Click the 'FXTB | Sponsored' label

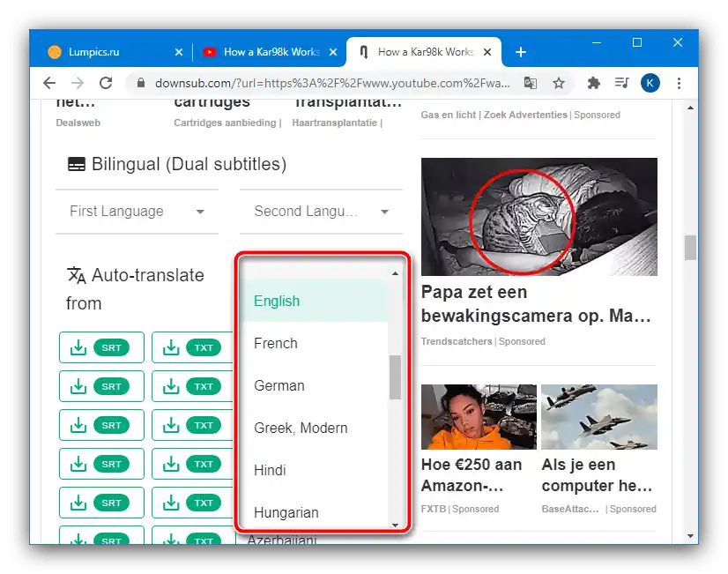pos(460,509)
